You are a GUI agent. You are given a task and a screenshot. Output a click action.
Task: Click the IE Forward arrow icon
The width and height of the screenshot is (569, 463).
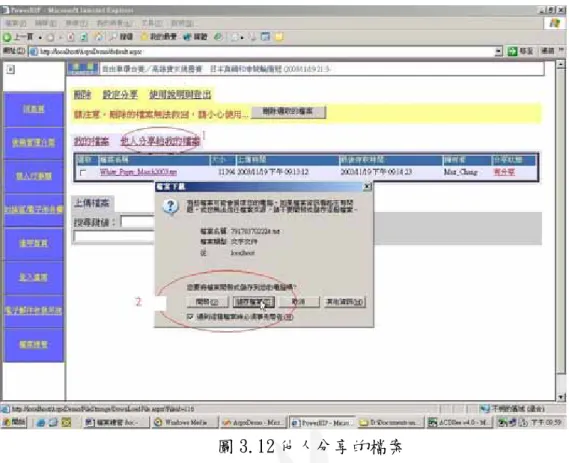[50, 37]
